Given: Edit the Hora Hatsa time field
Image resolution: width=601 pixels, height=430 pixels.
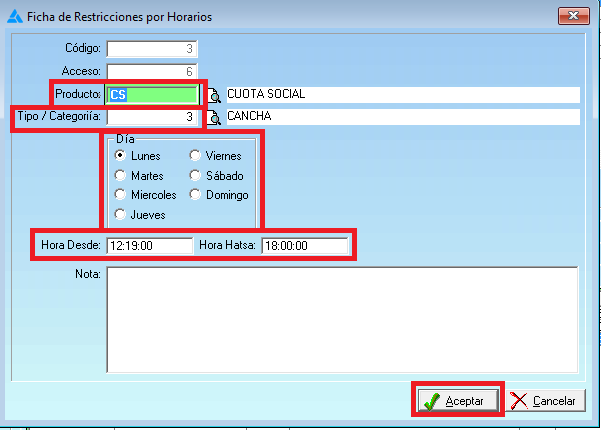Looking at the screenshot, I should pos(305,245).
